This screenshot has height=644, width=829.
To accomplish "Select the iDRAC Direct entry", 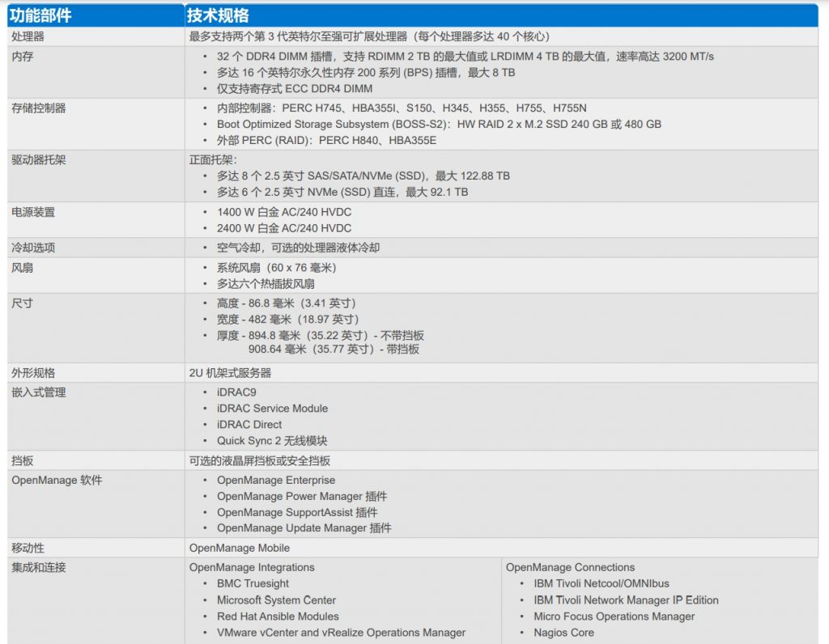I will [x=249, y=425].
